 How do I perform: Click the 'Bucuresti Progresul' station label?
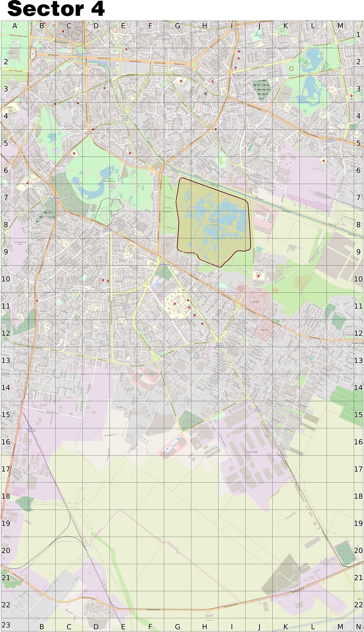(31, 430)
